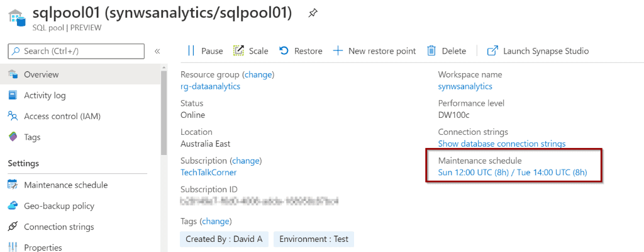Open the synwsanalytics workspace link
This screenshot has width=644, height=252.
point(465,86)
